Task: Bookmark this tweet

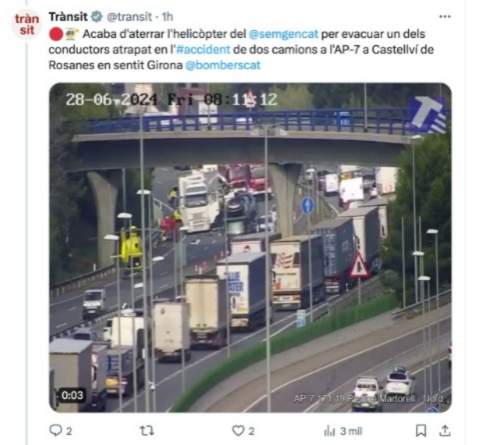Action: [421, 431]
